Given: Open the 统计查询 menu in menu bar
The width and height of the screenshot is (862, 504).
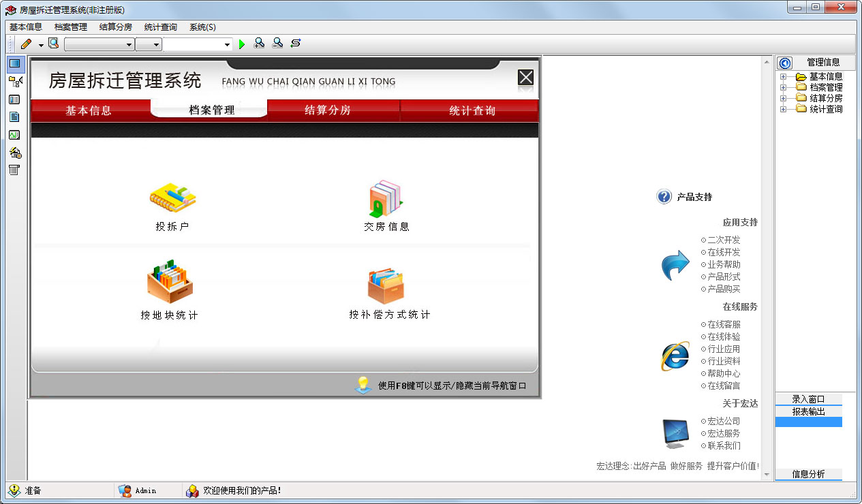Looking at the screenshot, I should (161, 27).
